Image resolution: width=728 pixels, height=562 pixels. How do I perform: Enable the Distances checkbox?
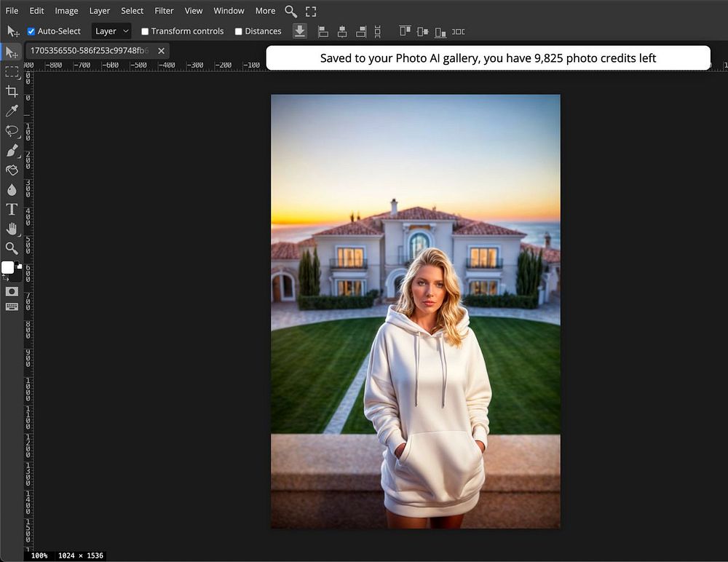coord(239,31)
